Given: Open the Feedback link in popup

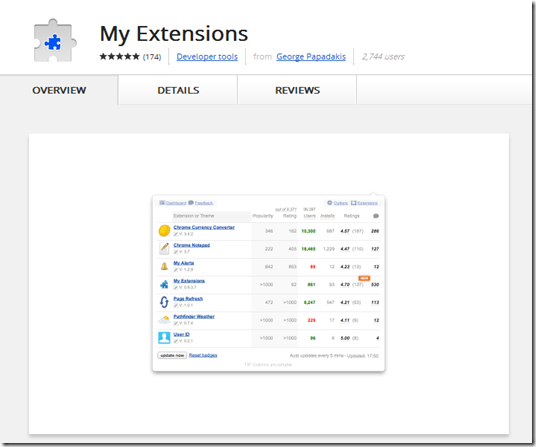Looking at the screenshot, I should pyautogui.click(x=204, y=203).
